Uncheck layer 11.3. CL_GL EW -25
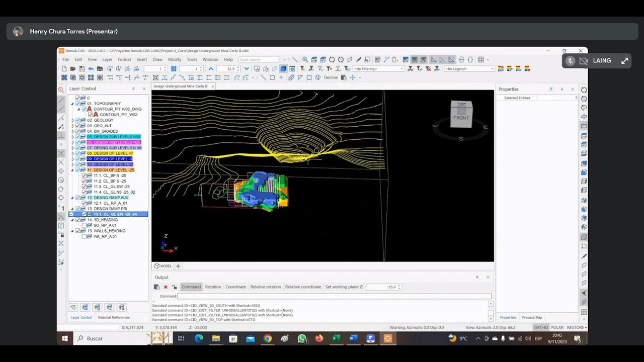Image resolution: width=644 pixels, height=362 pixels. click(85, 187)
